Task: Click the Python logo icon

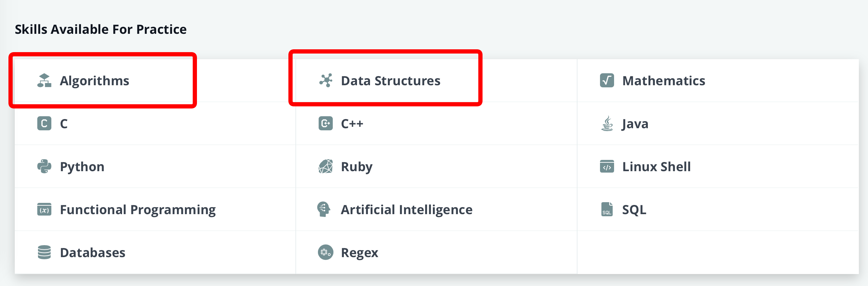Action: pyautogui.click(x=44, y=167)
